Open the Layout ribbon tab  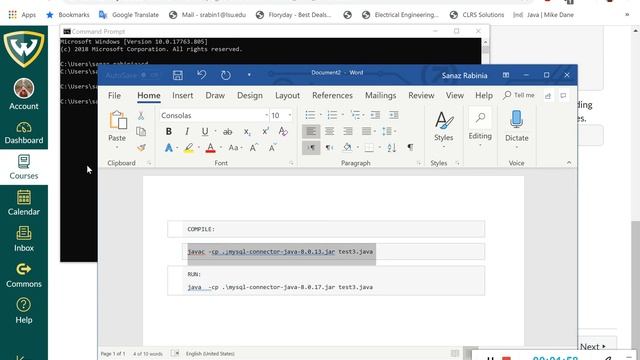287,96
